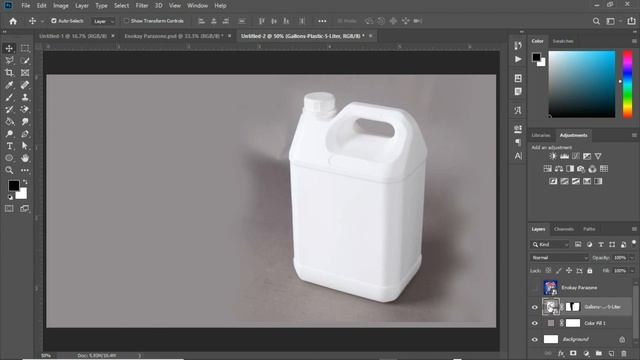640x360 pixels.
Task: Click the background color swatch in toolbox
Action: (22, 195)
